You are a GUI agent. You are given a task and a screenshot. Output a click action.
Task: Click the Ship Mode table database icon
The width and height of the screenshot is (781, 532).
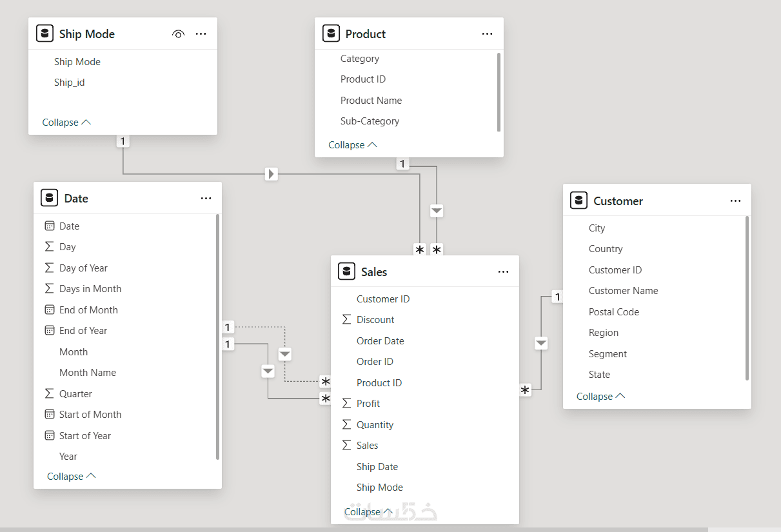(44, 34)
